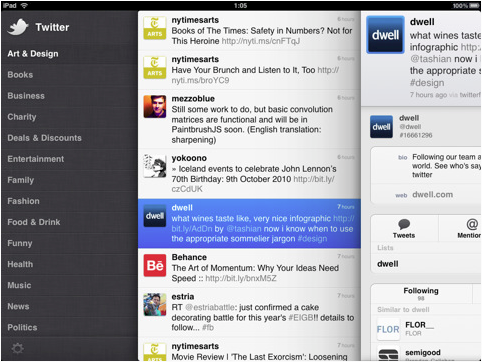Choose the Deals & Discounts category

coord(45,138)
